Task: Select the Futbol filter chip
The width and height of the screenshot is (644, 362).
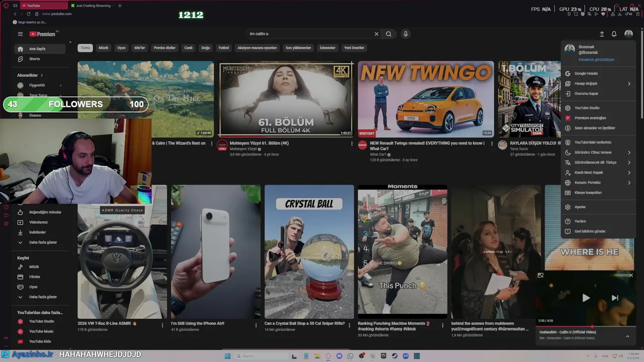Action: point(223,48)
